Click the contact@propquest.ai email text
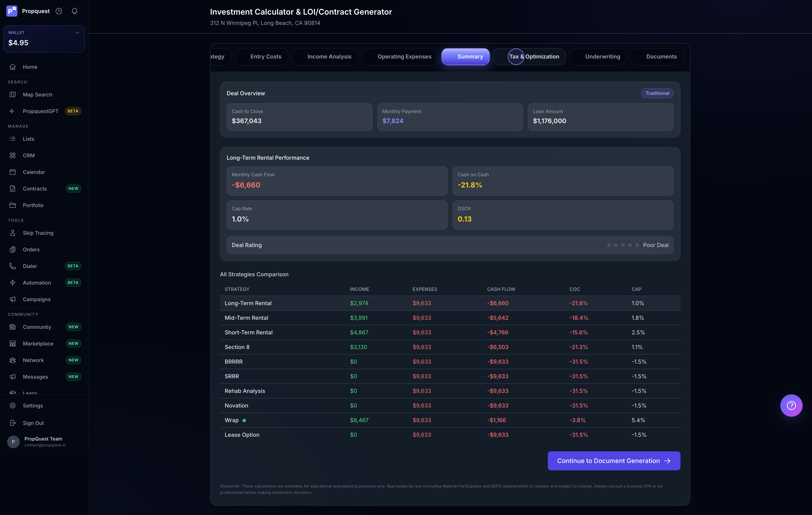 tap(45, 445)
